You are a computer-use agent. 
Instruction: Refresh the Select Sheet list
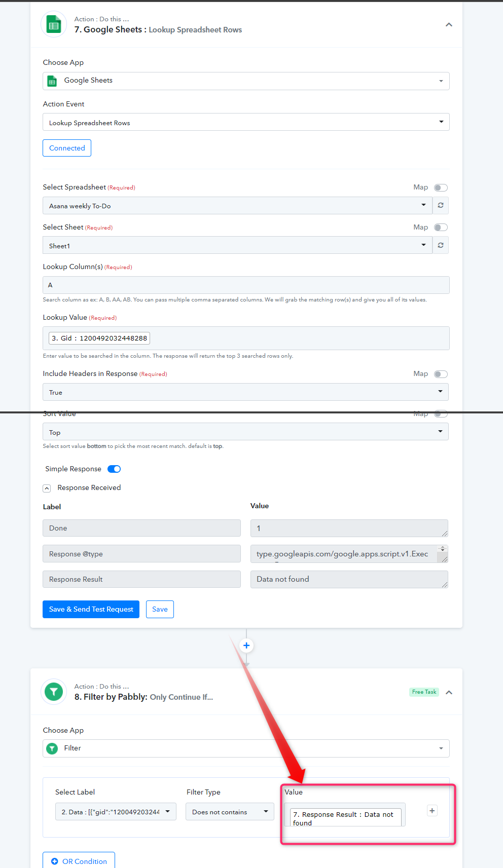tap(441, 245)
